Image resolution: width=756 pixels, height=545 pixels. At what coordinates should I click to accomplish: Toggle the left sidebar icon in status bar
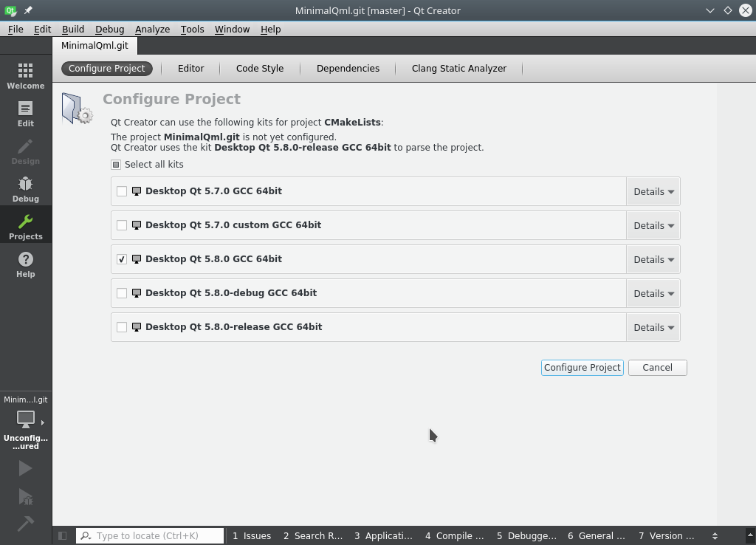(62, 536)
